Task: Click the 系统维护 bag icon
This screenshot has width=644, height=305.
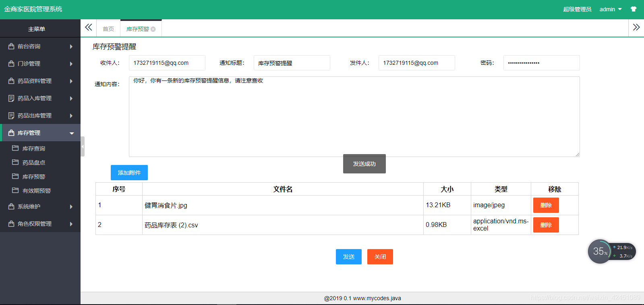Action: tap(11, 206)
